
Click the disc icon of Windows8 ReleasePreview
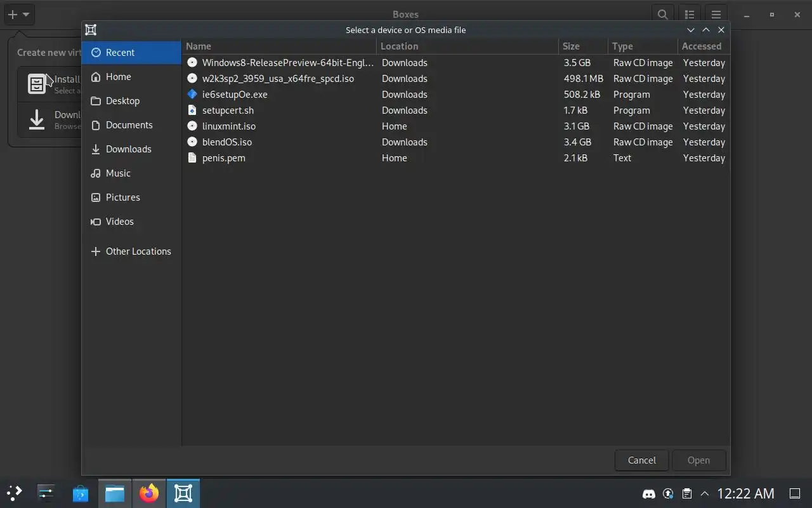click(192, 63)
